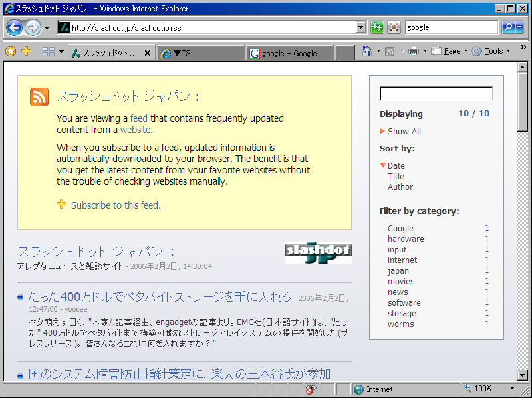Image resolution: width=532 pixels, height=398 pixels.
Task: Click the large orange RSS feed icon
Action: (39, 97)
